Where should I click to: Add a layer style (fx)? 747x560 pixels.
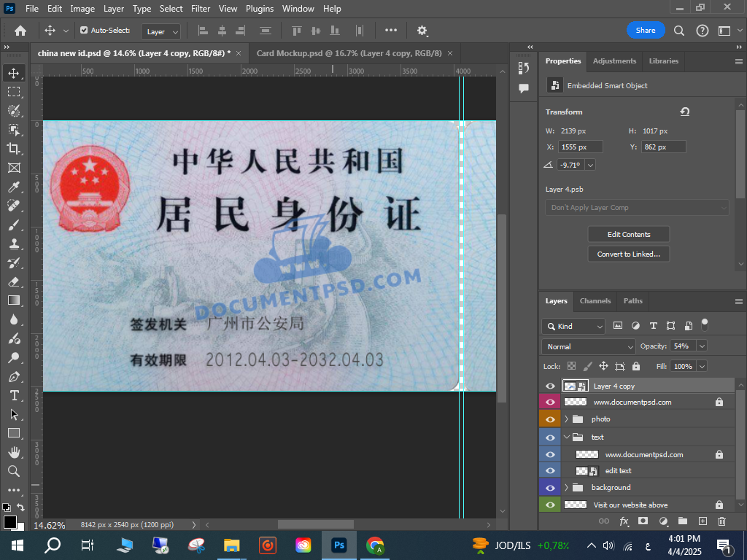coord(624,521)
